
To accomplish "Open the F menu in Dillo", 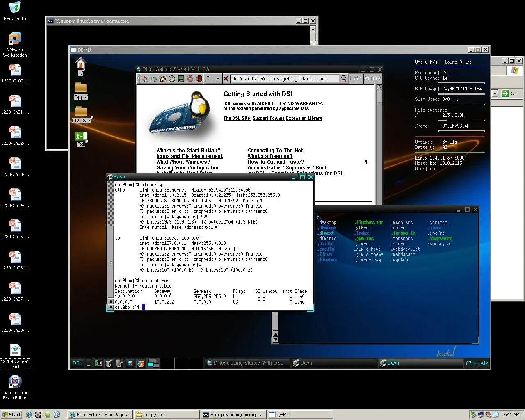I will click(208, 79).
